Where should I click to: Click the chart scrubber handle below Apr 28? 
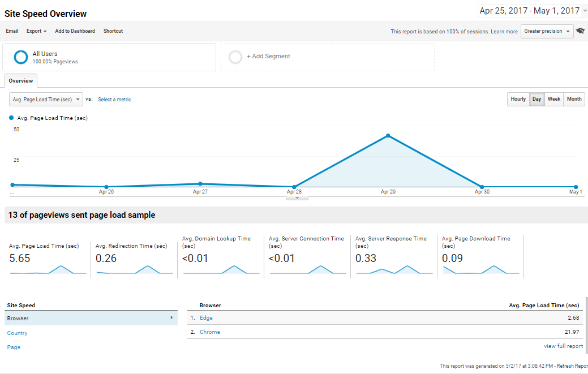coord(297,197)
